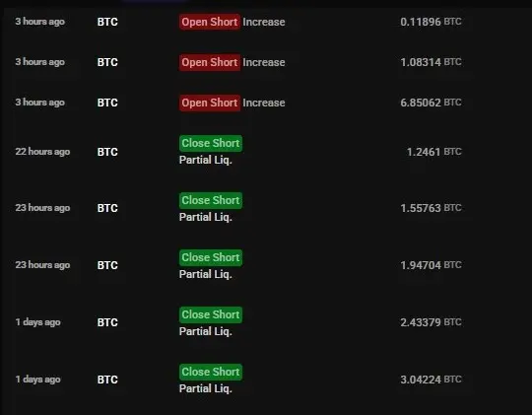
Task: Click Increase label for 1.08314 BTC trade
Action: pos(264,62)
